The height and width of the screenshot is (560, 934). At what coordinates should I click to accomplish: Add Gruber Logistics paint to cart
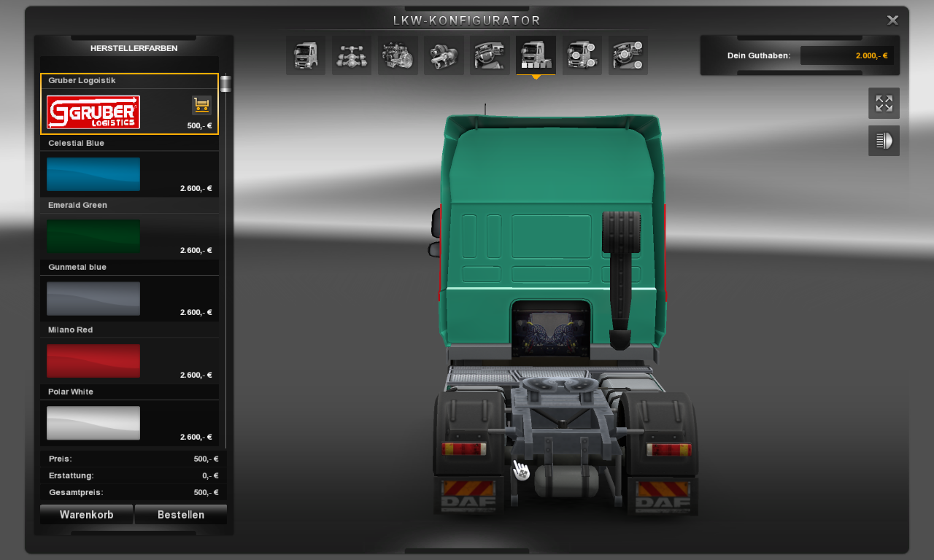click(x=201, y=105)
